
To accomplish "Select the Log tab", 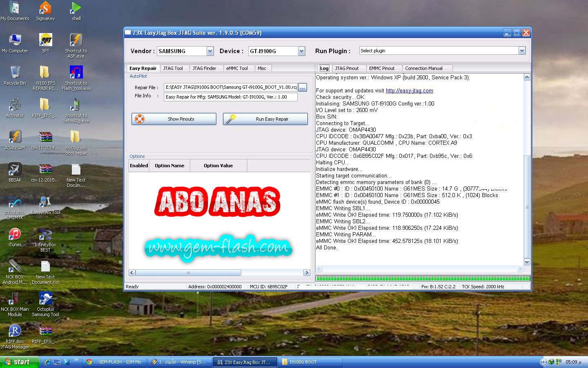I will pos(324,68).
